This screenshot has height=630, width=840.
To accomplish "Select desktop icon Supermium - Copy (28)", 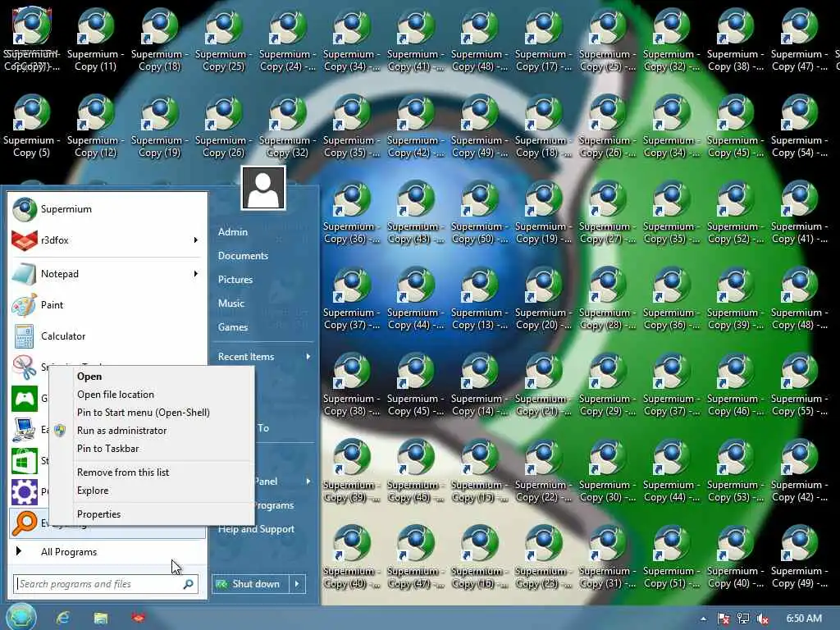I will (x=608, y=298).
